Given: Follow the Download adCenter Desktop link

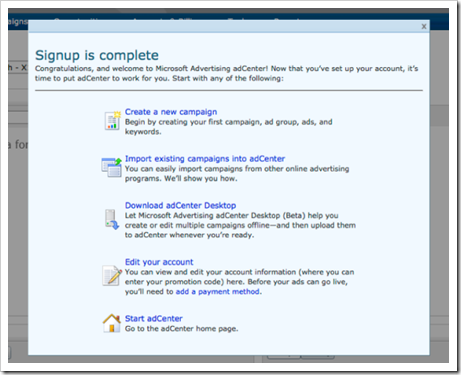Looking at the screenshot, I should pyautogui.click(x=180, y=205).
